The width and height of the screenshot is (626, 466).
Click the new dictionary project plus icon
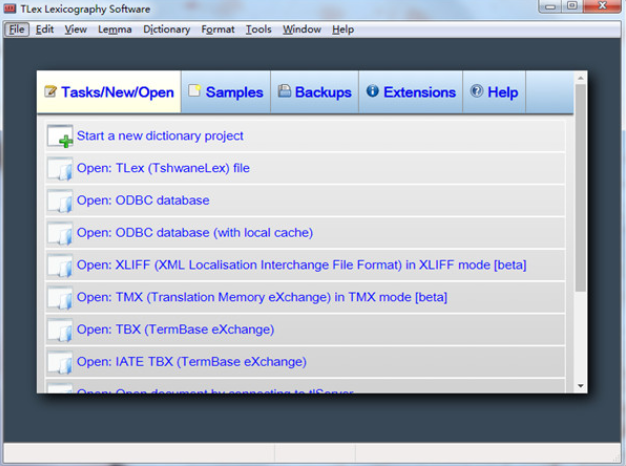coord(60,137)
